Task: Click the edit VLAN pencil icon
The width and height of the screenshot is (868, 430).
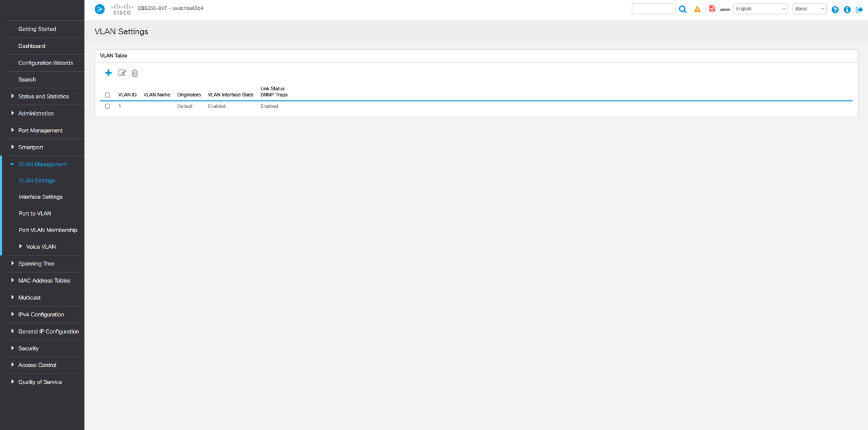Action: point(122,73)
